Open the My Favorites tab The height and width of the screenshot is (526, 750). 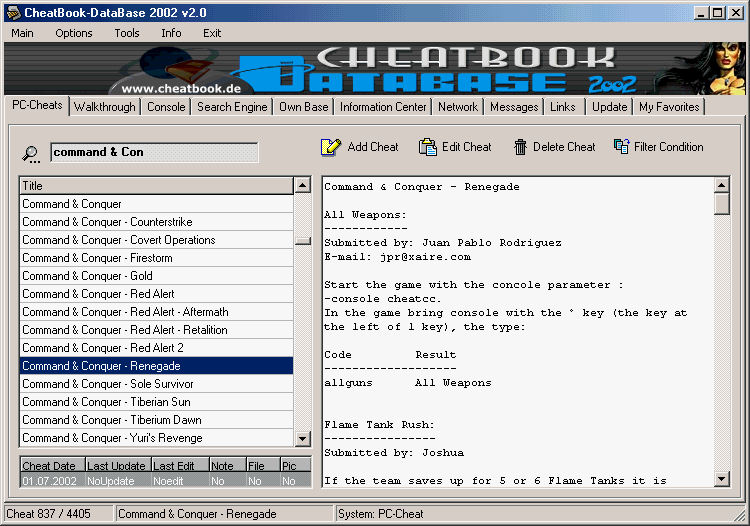click(669, 107)
